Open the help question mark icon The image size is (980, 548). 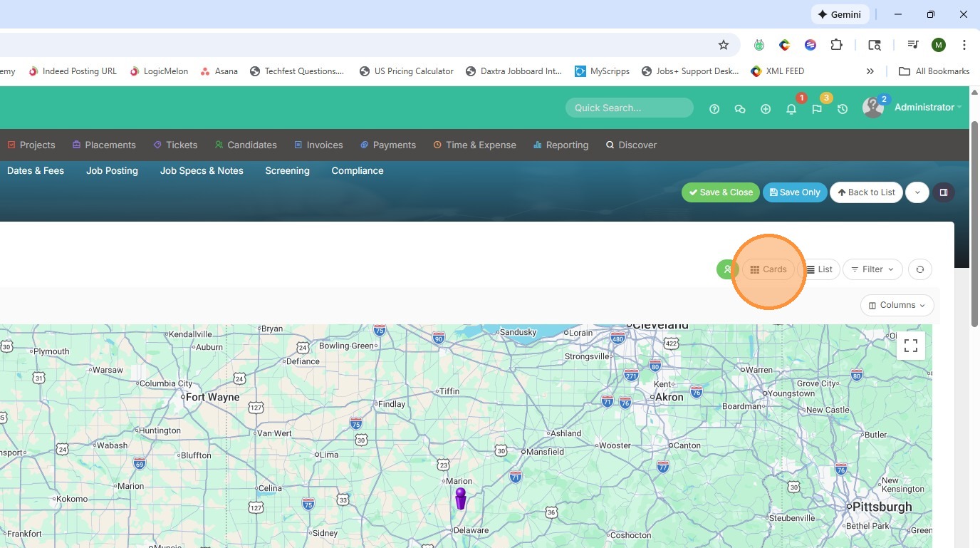(714, 109)
